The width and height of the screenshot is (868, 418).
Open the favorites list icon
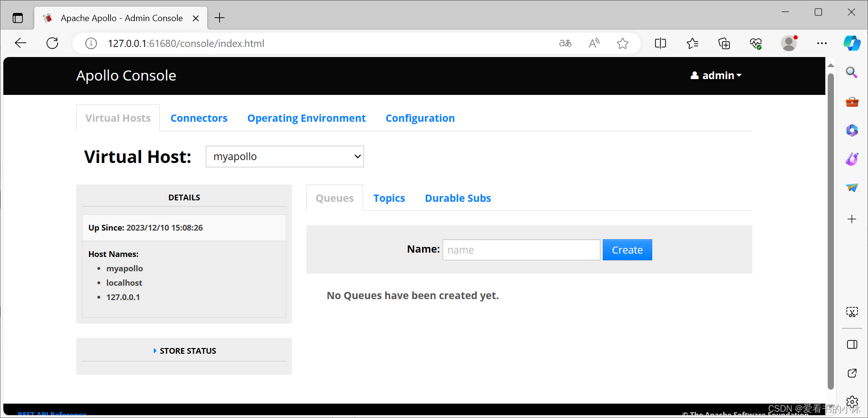692,44
